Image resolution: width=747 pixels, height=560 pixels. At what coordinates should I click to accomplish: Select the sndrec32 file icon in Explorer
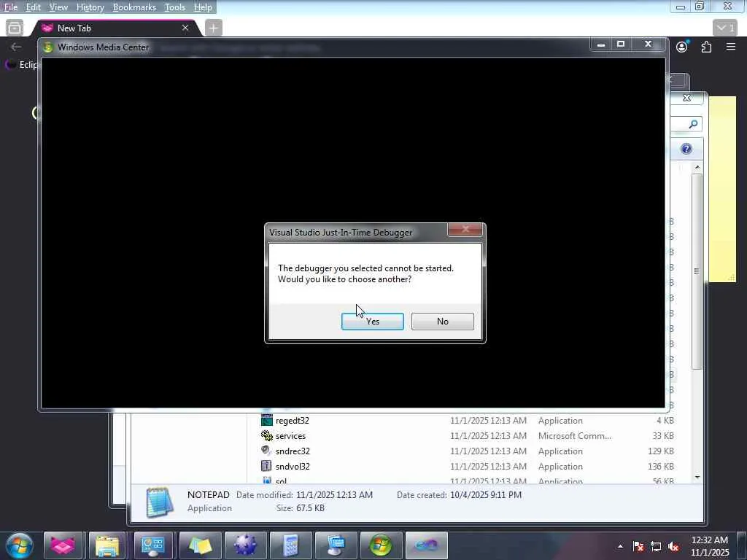(x=267, y=451)
